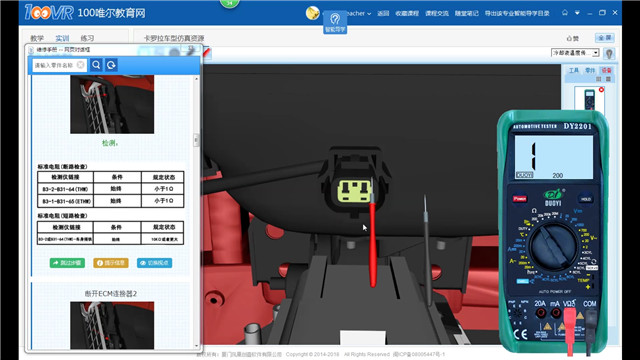Click the home icon in title bar
This screenshot has height=360, width=640.
point(565,13)
